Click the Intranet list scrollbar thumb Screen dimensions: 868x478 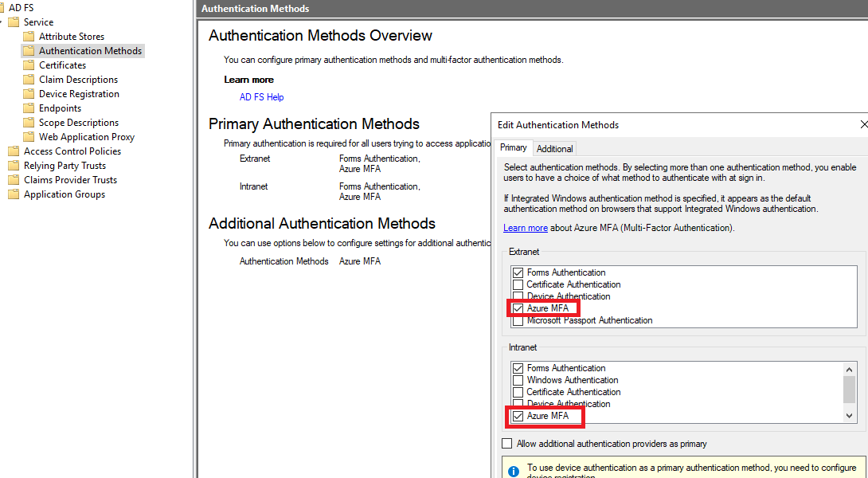coord(849,389)
